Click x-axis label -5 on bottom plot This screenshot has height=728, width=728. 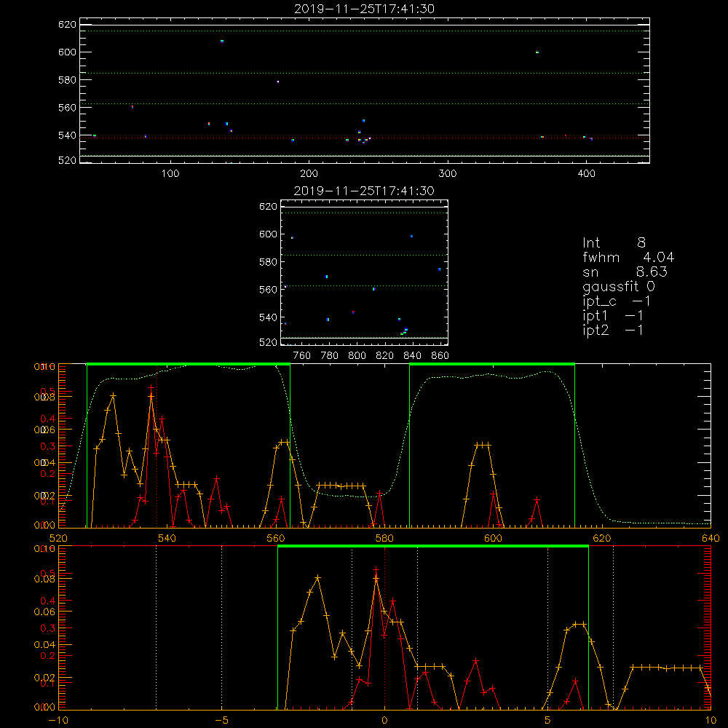[x=221, y=721]
